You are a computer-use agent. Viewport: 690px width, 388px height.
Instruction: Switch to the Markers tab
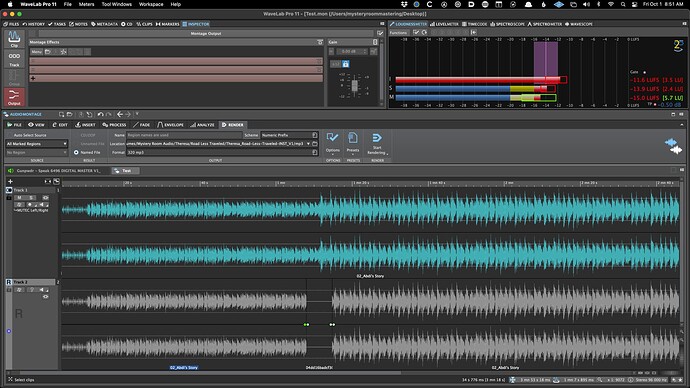pyautogui.click(x=167, y=24)
